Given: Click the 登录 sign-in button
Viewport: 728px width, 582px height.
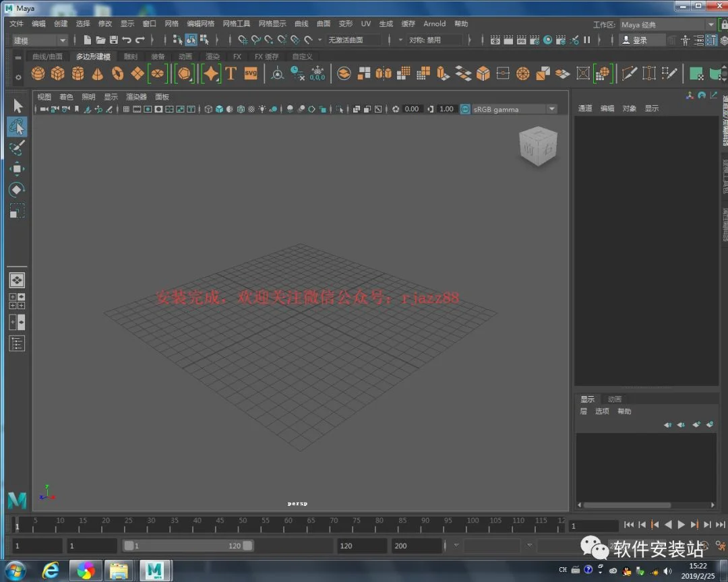Looking at the screenshot, I should point(635,40).
